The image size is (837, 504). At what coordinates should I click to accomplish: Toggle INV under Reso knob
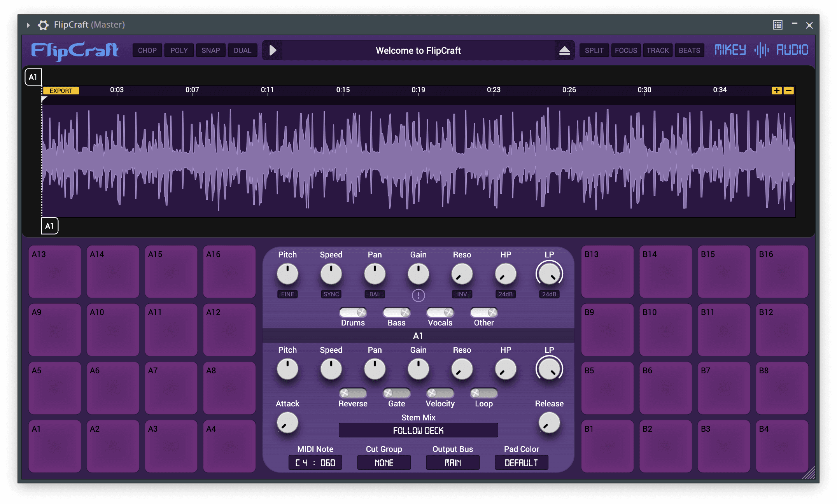coord(462,294)
